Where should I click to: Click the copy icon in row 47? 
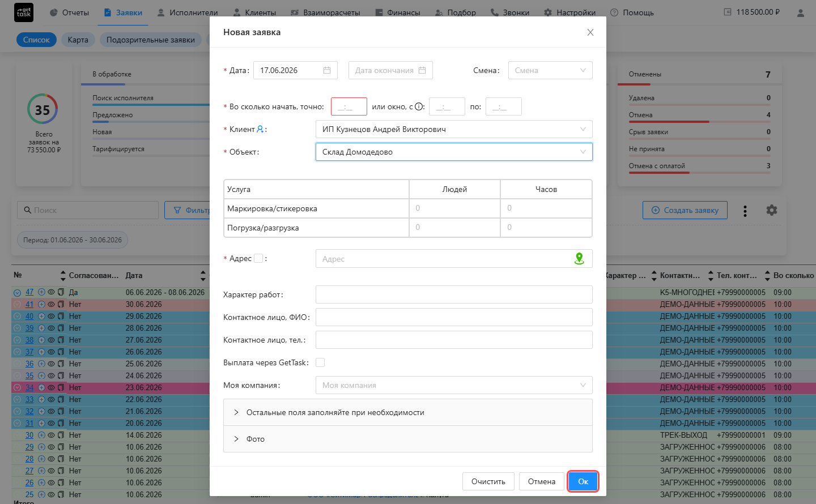pyautogui.click(x=61, y=292)
